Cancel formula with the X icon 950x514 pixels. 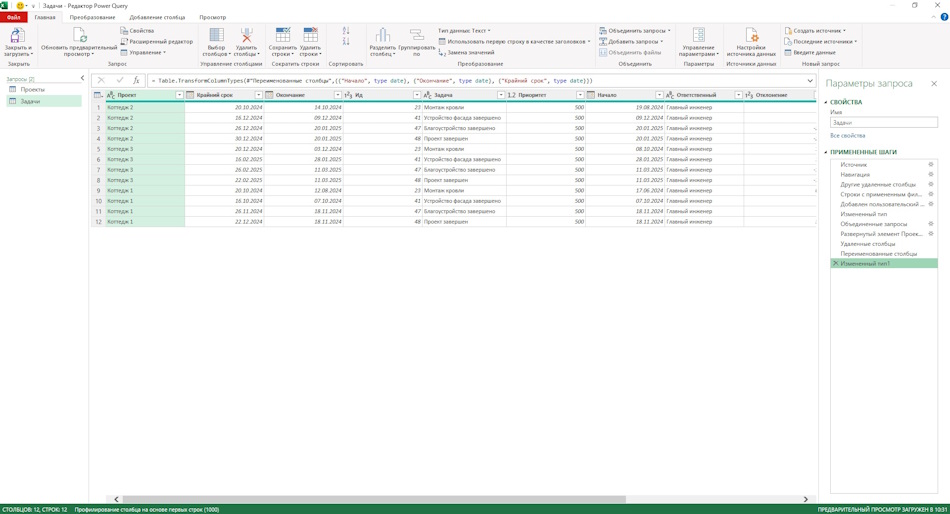pyautogui.click(x=101, y=80)
